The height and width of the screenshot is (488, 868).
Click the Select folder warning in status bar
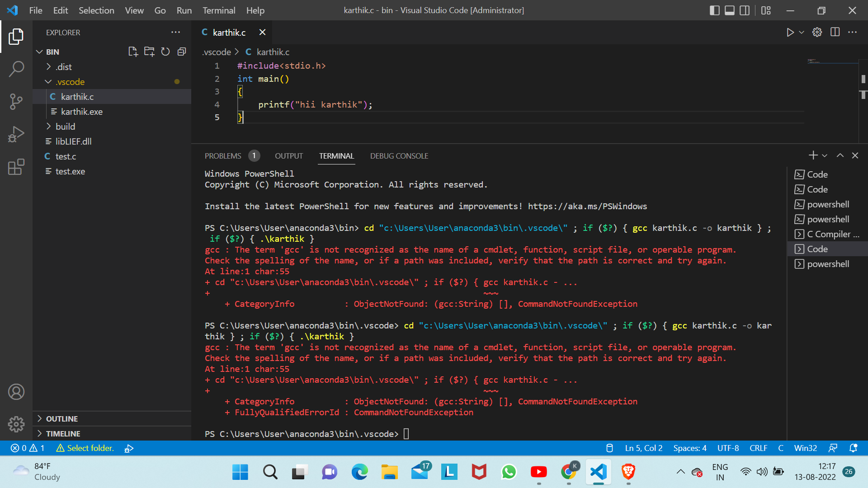(85, 448)
